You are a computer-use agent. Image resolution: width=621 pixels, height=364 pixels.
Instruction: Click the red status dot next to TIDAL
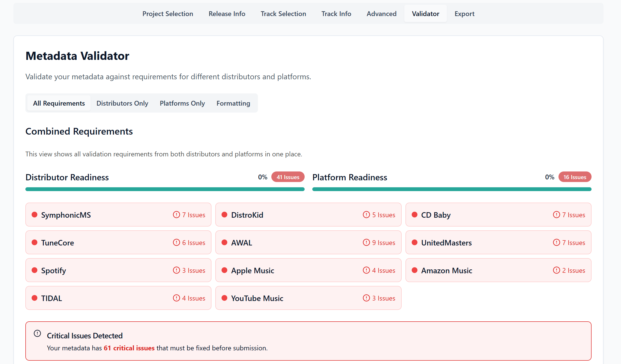34,298
